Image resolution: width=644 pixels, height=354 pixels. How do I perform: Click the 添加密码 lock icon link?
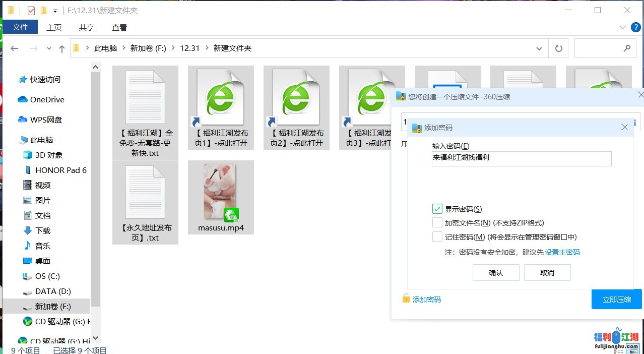click(x=406, y=299)
